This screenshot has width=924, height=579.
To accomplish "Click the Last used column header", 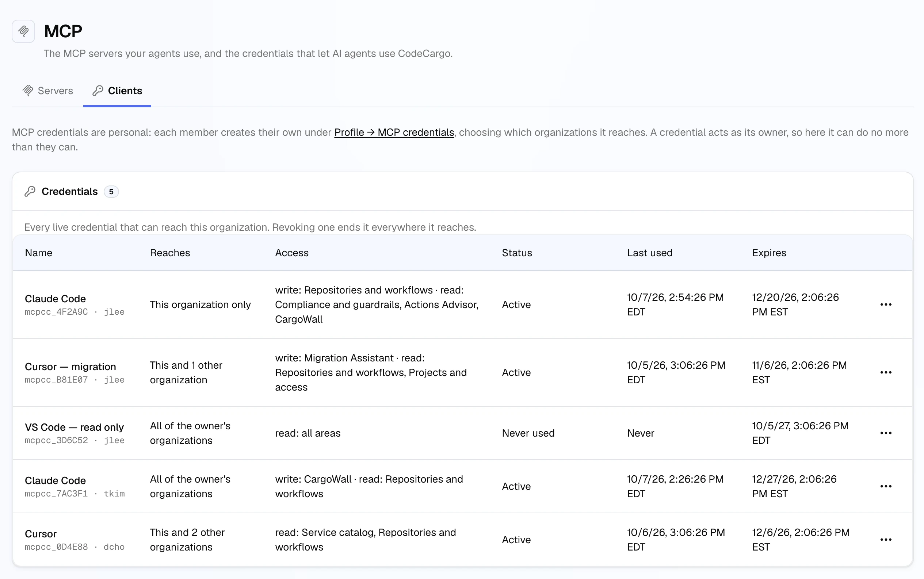I will [649, 253].
